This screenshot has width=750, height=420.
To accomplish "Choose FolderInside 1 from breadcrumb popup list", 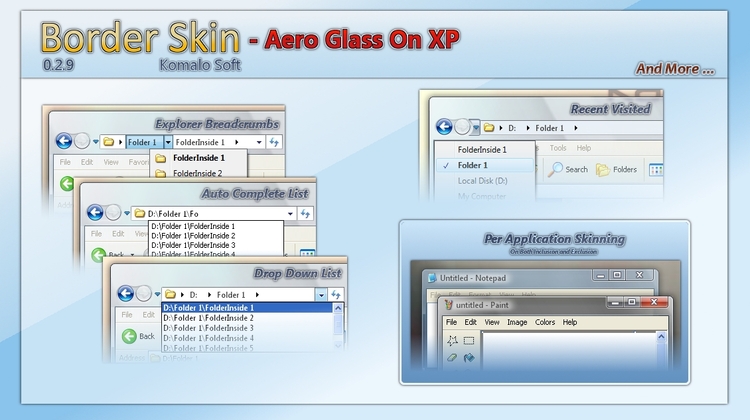I will coord(199,158).
